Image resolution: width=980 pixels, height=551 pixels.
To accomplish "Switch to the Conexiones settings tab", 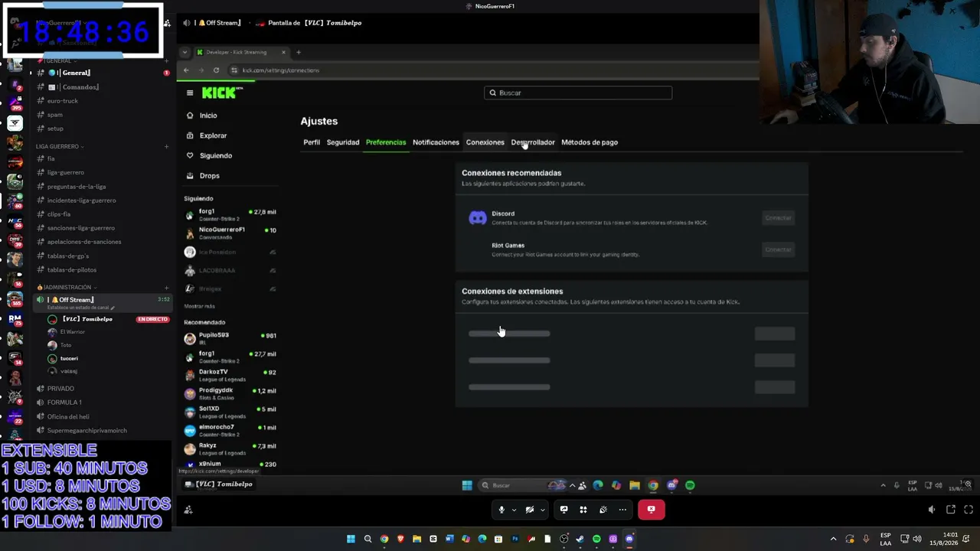I will point(485,142).
